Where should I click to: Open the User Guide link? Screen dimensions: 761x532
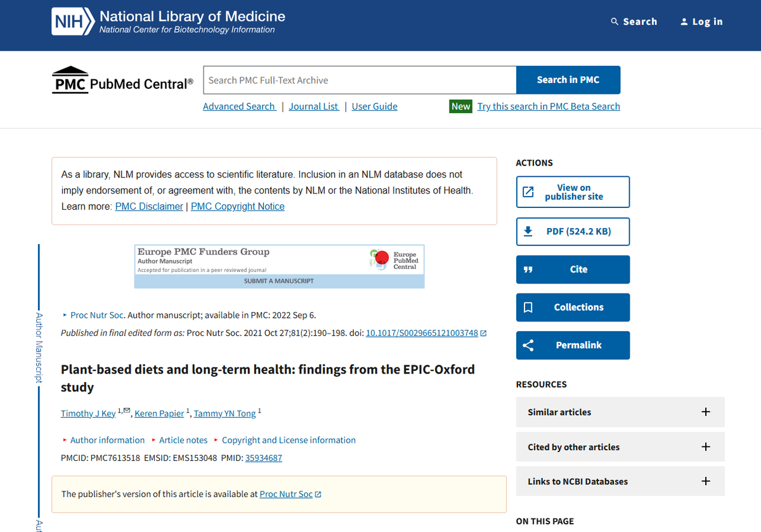tap(375, 107)
